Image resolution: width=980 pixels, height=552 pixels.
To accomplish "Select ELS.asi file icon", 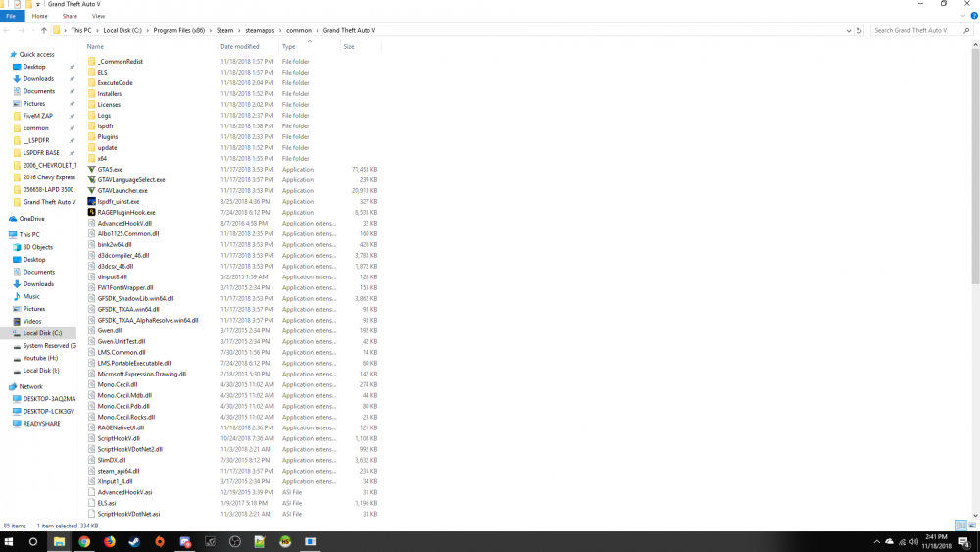I will coord(91,503).
